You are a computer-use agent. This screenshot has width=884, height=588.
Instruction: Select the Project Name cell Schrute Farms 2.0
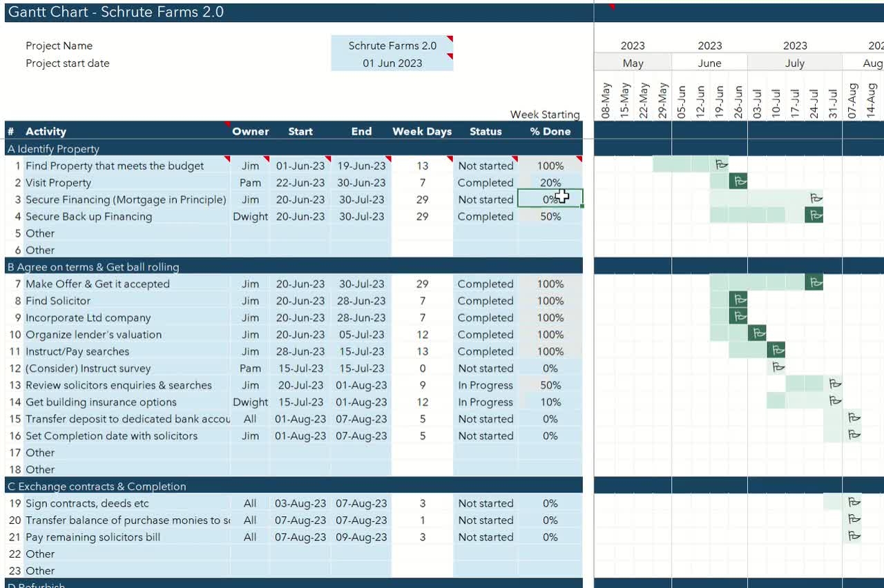point(392,46)
